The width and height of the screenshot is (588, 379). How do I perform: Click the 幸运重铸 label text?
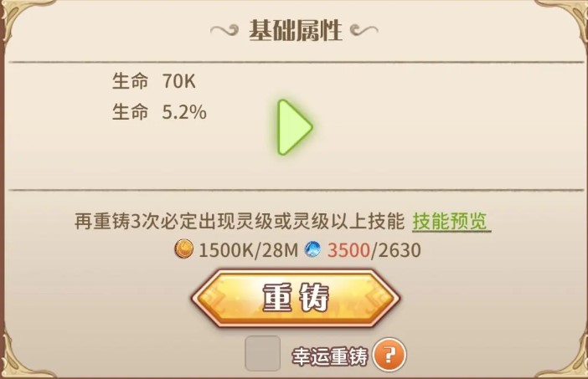click(x=330, y=356)
